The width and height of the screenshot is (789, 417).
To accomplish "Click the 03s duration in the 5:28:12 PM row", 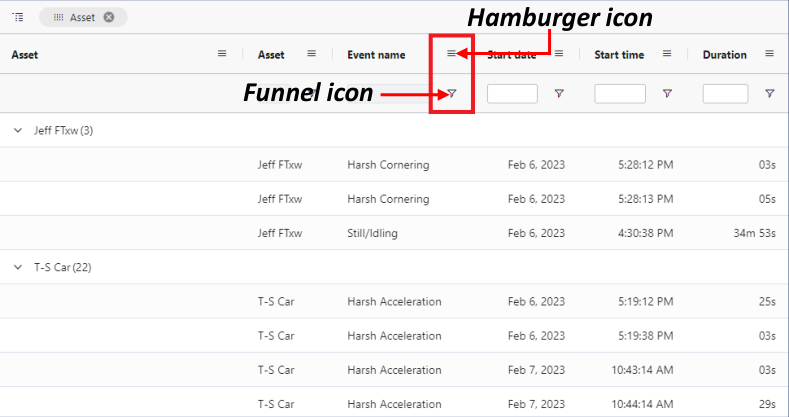I will pyautogui.click(x=767, y=165).
